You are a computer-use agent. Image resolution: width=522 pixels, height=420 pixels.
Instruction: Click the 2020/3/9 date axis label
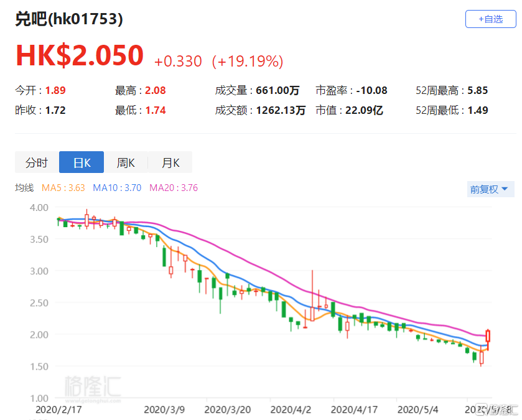tap(164, 409)
